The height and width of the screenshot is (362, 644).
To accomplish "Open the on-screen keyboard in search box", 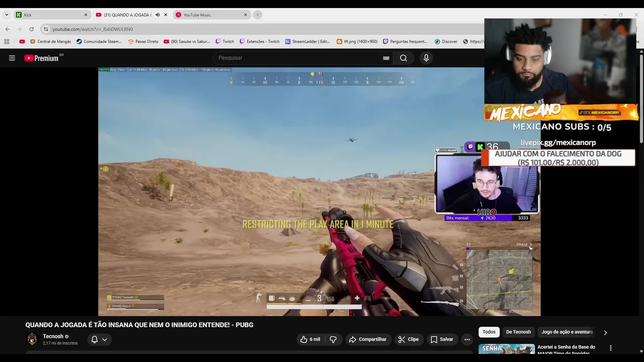I will 386,58.
